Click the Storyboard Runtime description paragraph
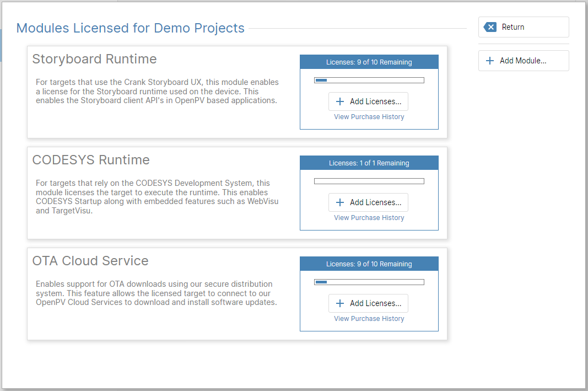 (157, 91)
